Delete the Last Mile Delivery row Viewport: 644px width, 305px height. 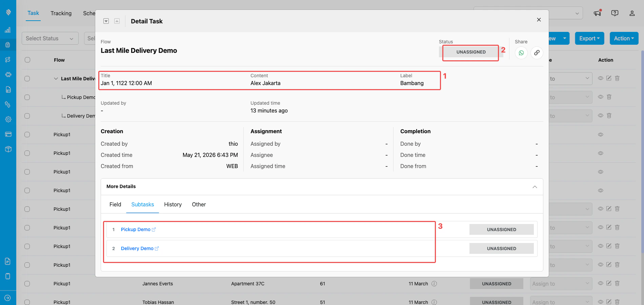click(x=617, y=78)
